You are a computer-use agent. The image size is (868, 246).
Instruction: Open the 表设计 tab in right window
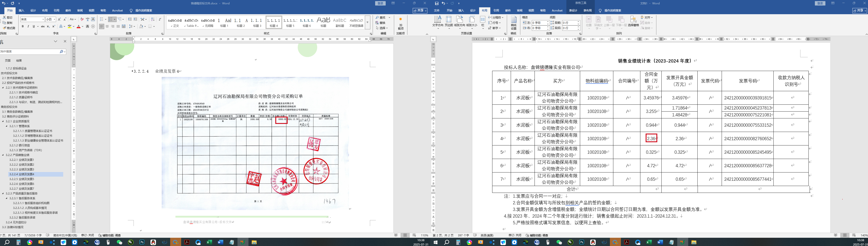[573, 11]
